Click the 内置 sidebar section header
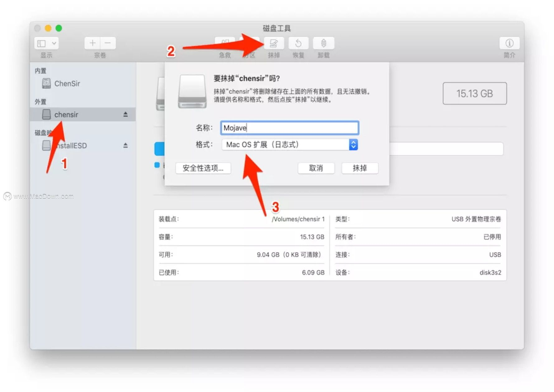The width and height of the screenshot is (554, 392). pyautogui.click(x=40, y=71)
